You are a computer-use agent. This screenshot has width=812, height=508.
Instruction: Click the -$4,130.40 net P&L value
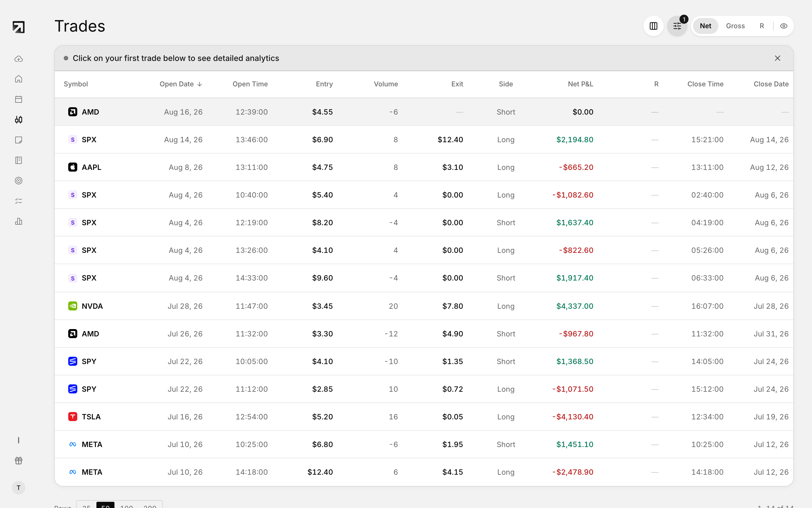point(572,417)
